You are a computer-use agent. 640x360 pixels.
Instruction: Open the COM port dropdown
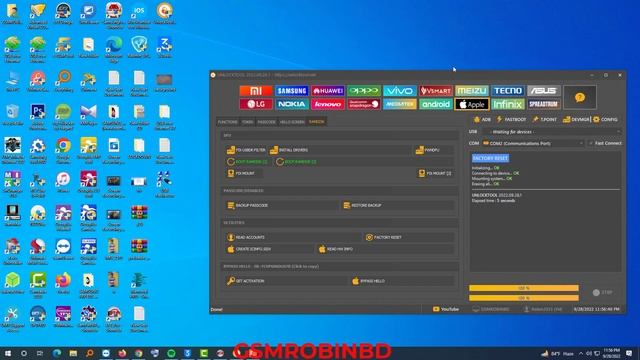(533, 143)
